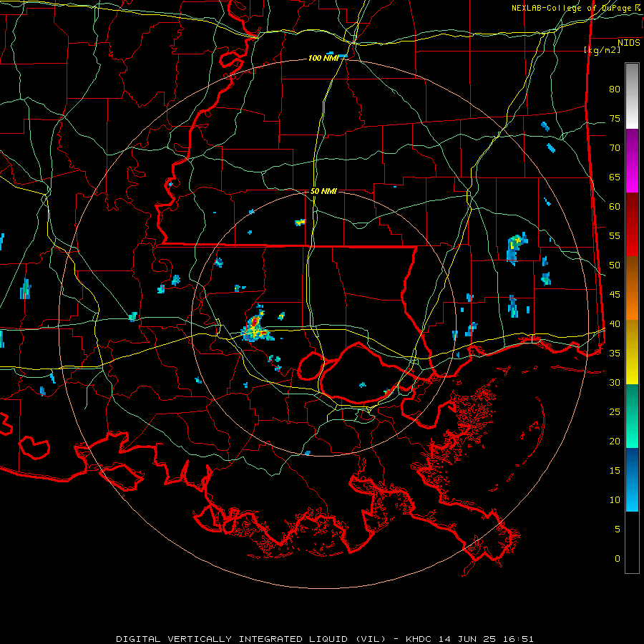The height and width of the screenshot is (644, 644).
Task: Select the 45 value on the VIL scale
Action: pos(615,295)
